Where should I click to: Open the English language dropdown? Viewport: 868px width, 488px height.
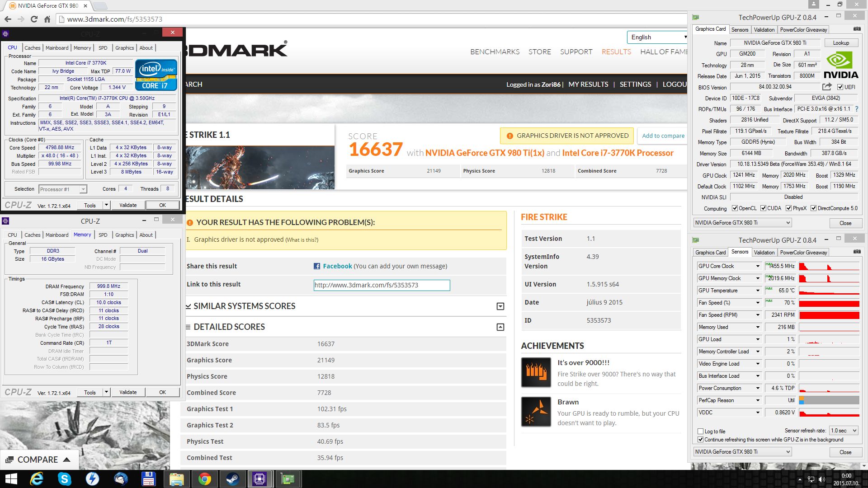pos(657,37)
